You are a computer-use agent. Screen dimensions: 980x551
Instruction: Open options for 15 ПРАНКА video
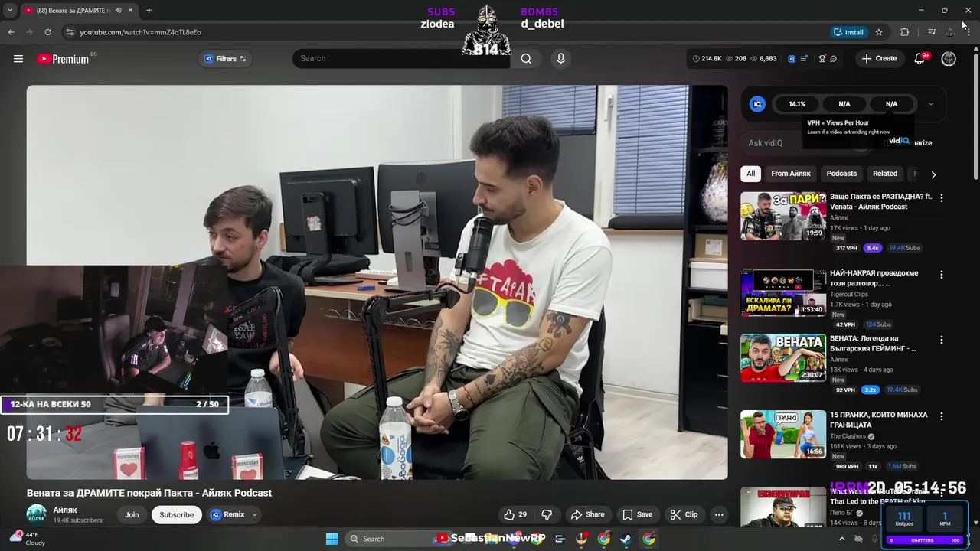942,416
